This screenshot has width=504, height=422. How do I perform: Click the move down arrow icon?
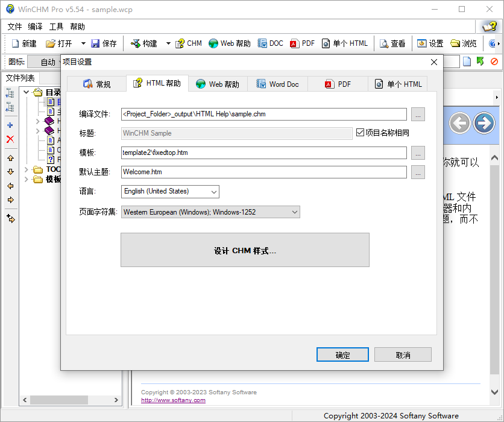[x=10, y=172]
